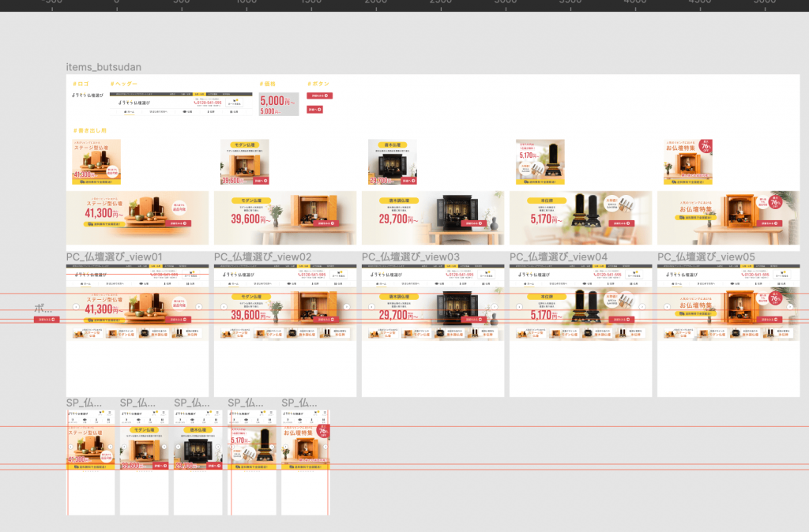809x532 pixels.
Task: Select the PC_仏壇選び_view01 artboard title
Action: 114,257
